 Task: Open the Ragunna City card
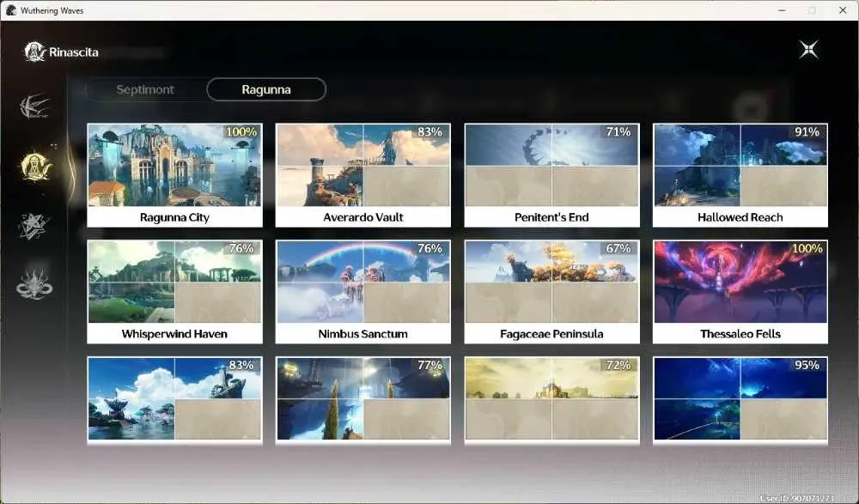point(174,175)
